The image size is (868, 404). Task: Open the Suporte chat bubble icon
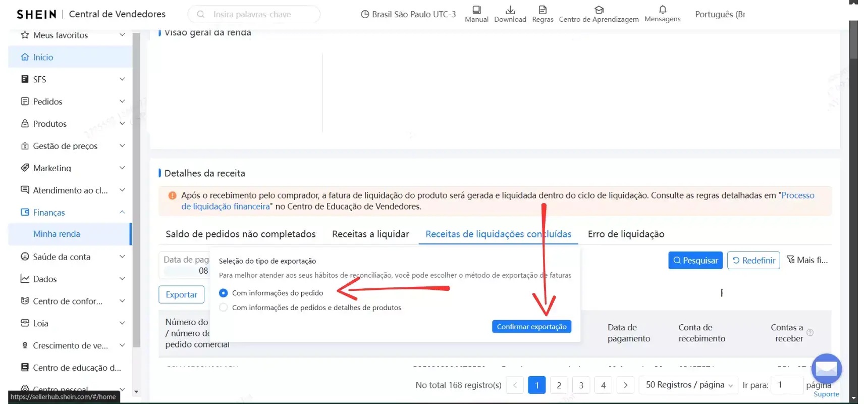pos(827,369)
